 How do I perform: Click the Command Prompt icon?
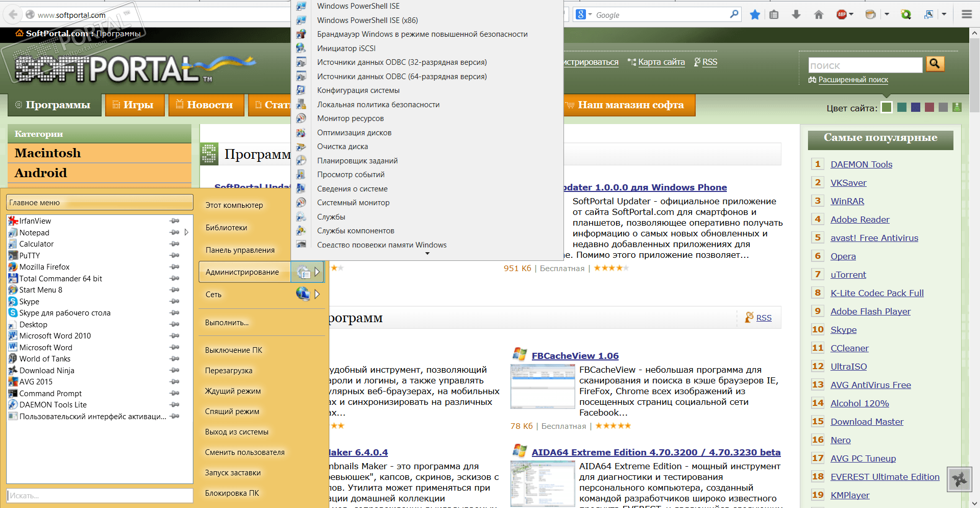click(x=13, y=394)
